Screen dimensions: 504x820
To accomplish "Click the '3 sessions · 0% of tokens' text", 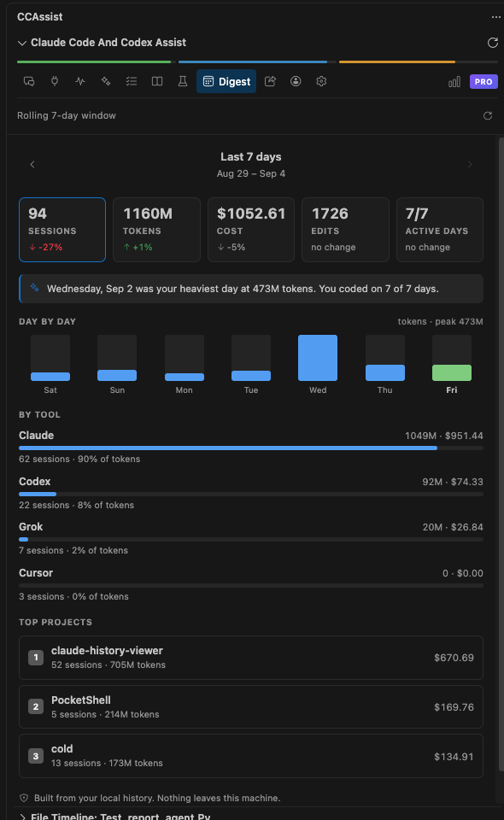I will (73, 597).
